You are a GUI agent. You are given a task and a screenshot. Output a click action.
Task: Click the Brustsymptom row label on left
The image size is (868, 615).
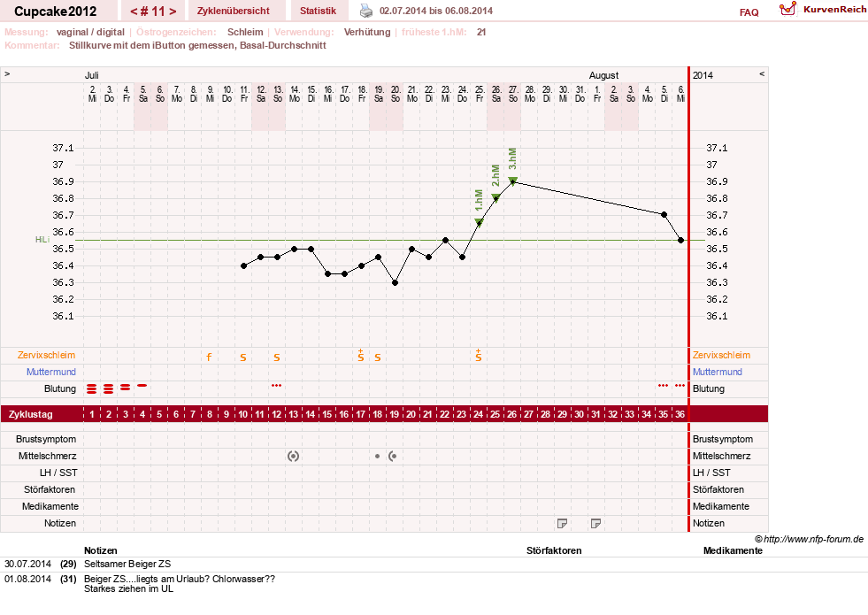(x=46, y=440)
